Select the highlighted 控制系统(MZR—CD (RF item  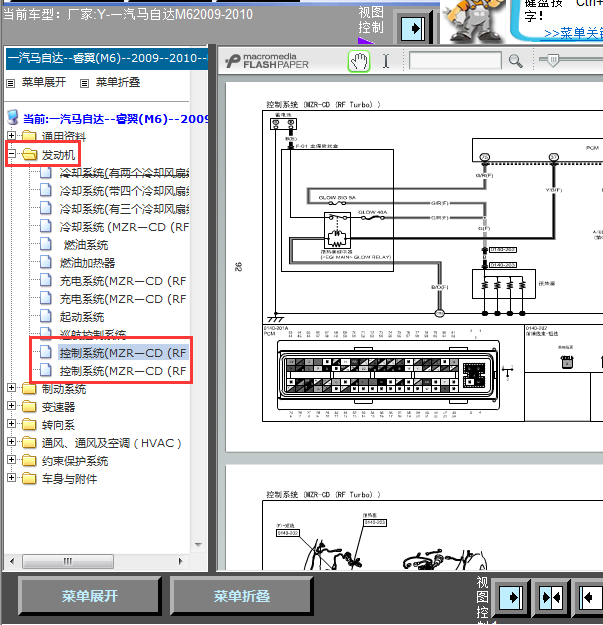pos(123,353)
